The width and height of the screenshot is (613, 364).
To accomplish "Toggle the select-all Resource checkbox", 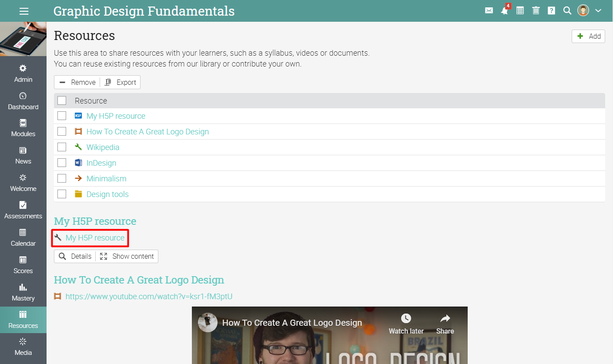I will [x=62, y=100].
